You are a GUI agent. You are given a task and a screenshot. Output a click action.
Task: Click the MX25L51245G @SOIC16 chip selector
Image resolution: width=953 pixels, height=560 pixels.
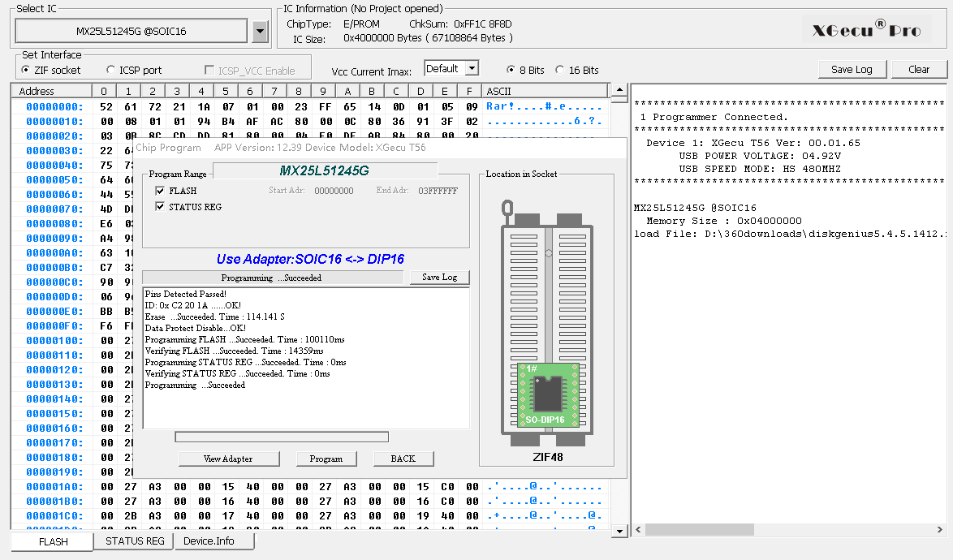(x=132, y=32)
